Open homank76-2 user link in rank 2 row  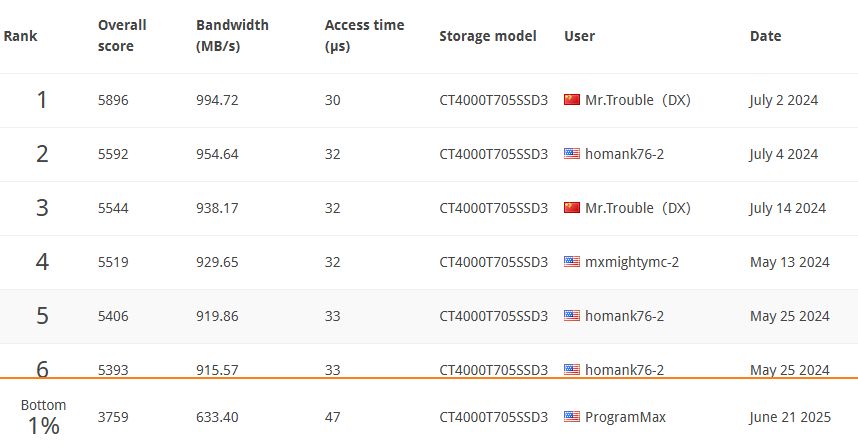click(624, 154)
